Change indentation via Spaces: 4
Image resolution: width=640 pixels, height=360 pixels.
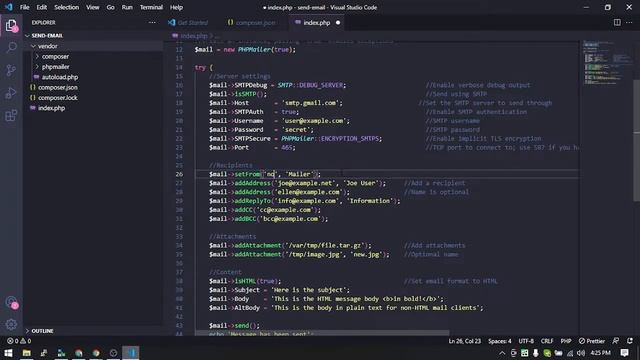(500, 341)
